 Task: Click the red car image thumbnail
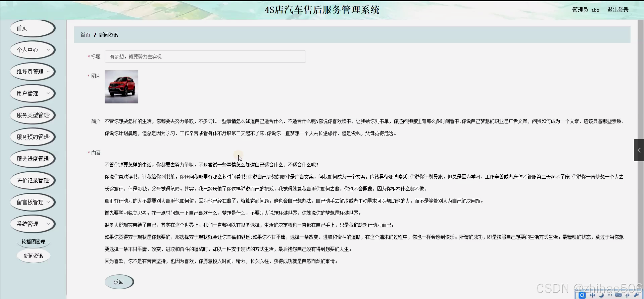tap(121, 86)
